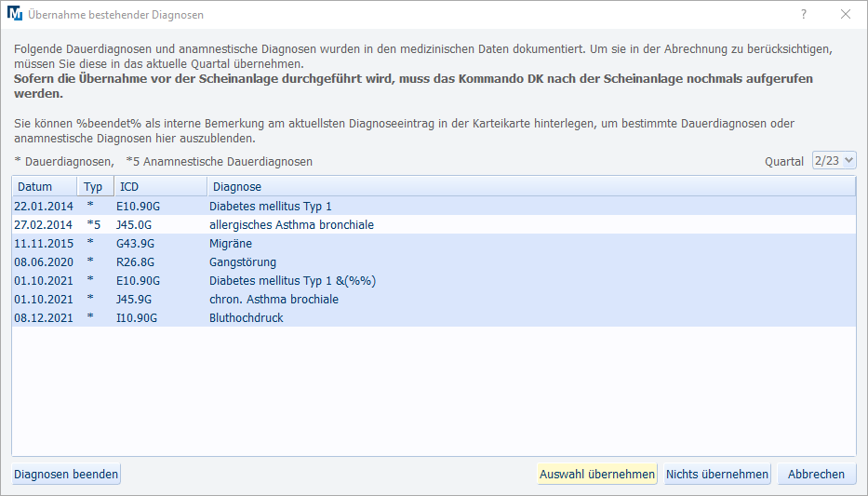Close the diagnosis transfer dialog

coord(846,15)
